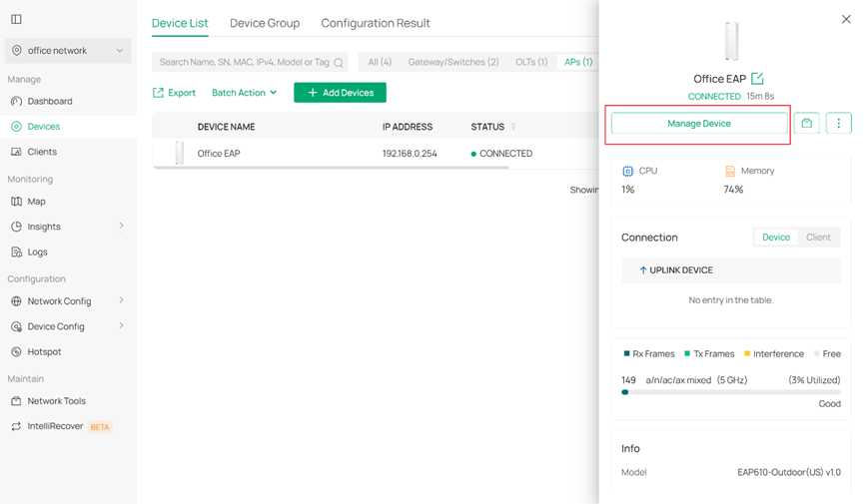Expand the Network Config chevron

pos(121,300)
